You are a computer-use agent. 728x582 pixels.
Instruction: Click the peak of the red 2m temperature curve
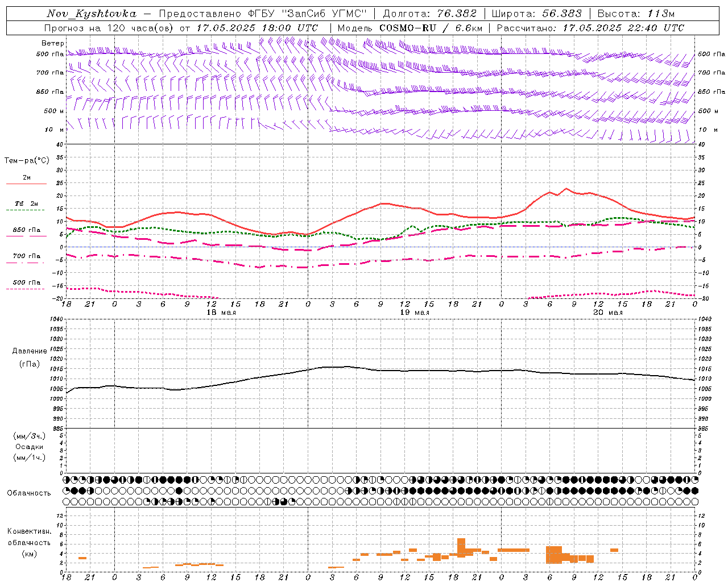tap(566, 189)
